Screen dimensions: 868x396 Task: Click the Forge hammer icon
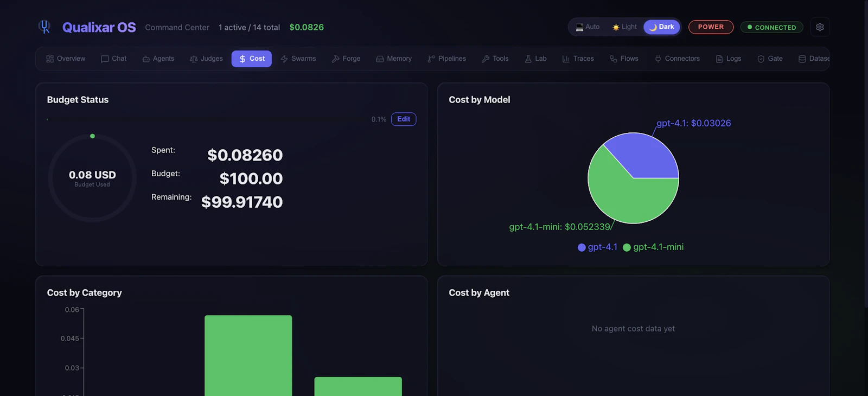point(336,59)
